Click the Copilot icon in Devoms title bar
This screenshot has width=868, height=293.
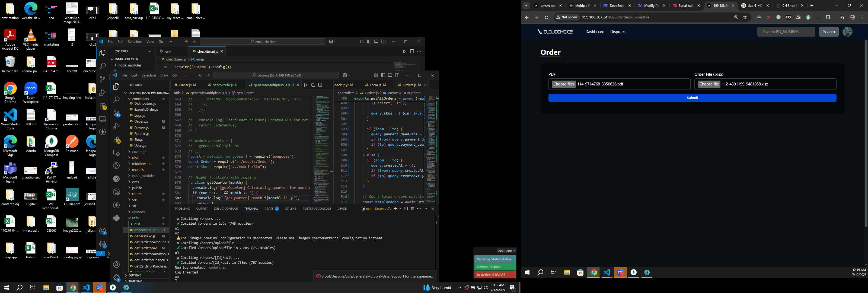coord(345,75)
